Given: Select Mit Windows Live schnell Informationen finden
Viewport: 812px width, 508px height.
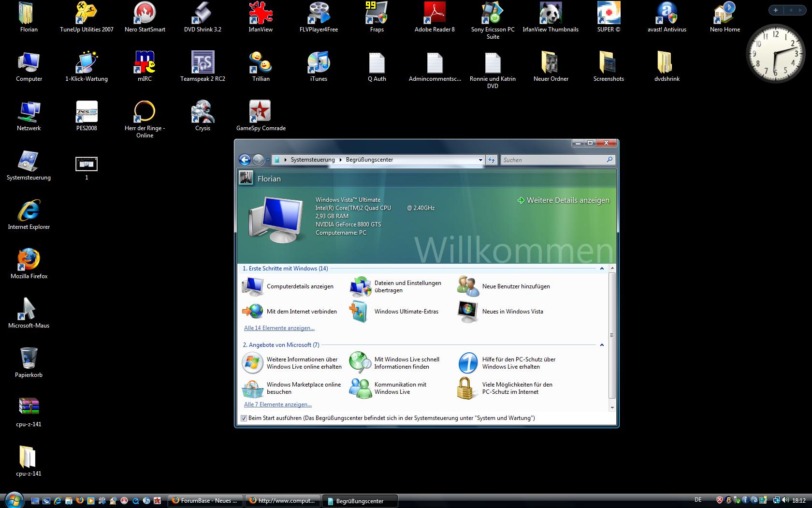Looking at the screenshot, I should 395,363.
